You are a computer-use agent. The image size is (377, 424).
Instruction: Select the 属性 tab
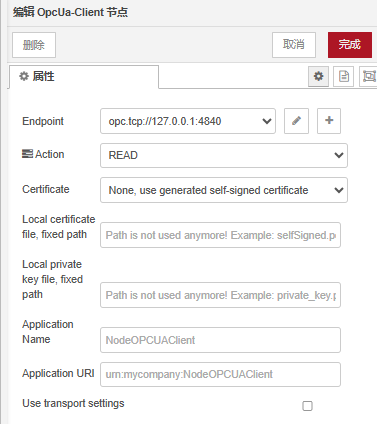(84, 77)
